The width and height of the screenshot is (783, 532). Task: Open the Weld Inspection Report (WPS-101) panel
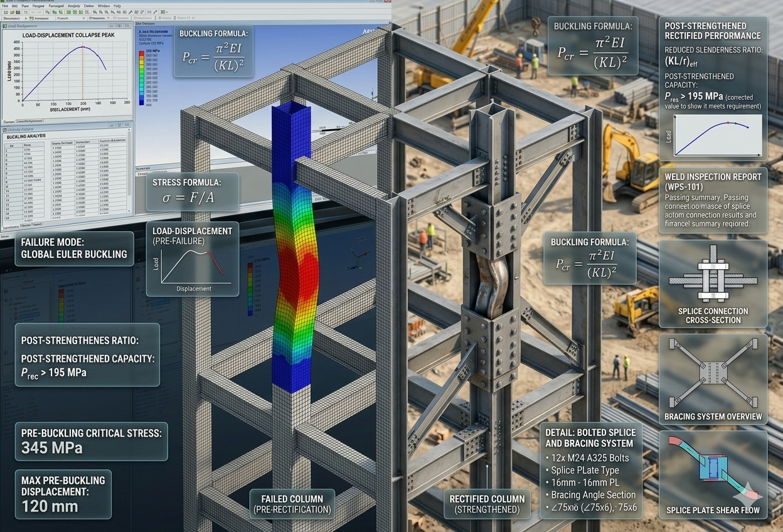click(713, 201)
